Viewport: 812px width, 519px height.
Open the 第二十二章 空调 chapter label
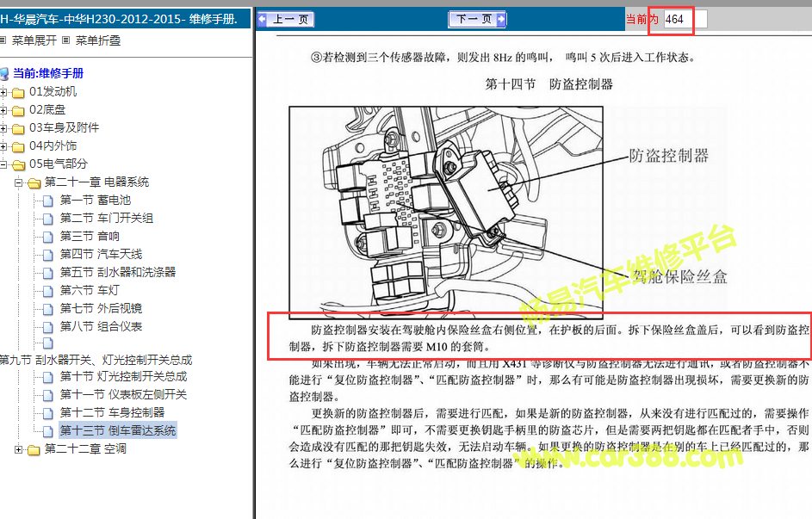click(85, 449)
